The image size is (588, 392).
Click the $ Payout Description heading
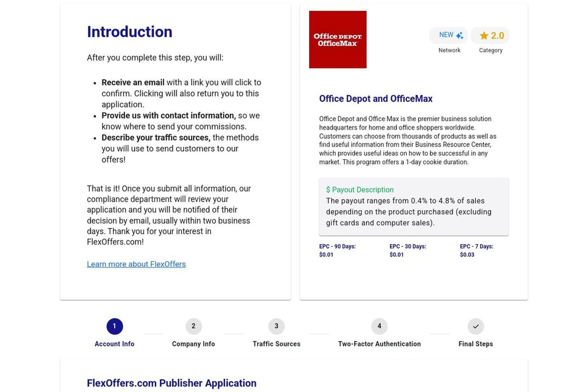(360, 190)
